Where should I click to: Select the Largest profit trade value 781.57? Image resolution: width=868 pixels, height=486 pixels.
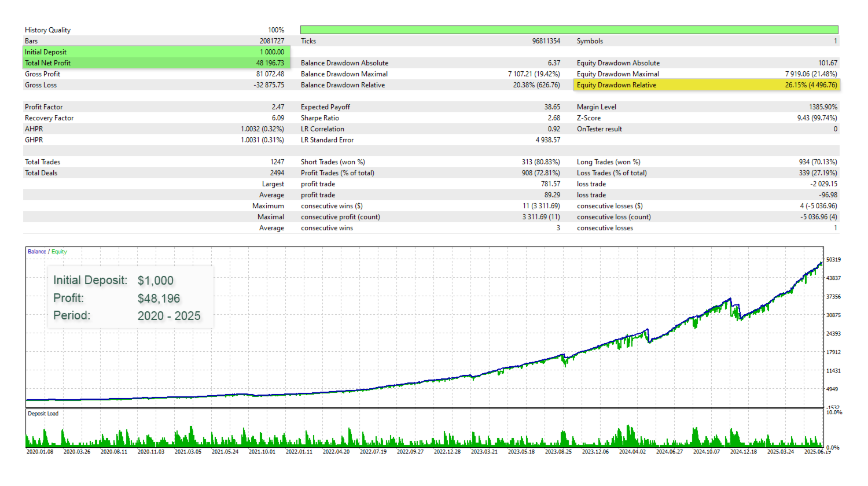tap(551, 184)
